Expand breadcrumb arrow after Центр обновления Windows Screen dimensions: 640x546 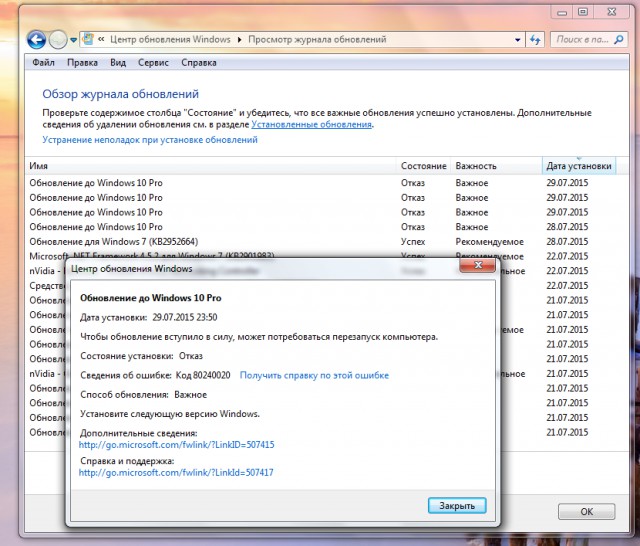[240, 40]
